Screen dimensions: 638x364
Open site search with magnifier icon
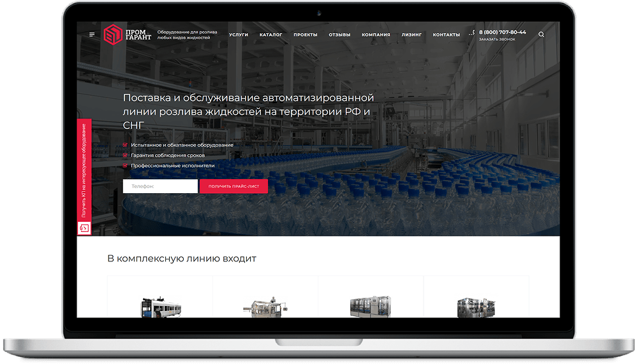click(542, 34)
